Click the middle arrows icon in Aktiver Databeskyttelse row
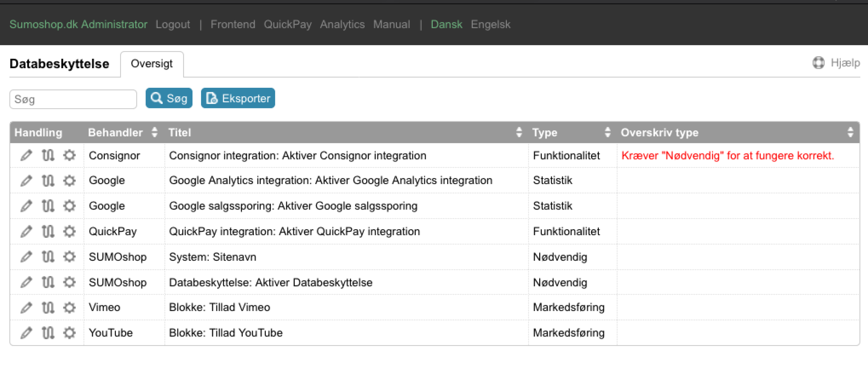 pos(48,282)
